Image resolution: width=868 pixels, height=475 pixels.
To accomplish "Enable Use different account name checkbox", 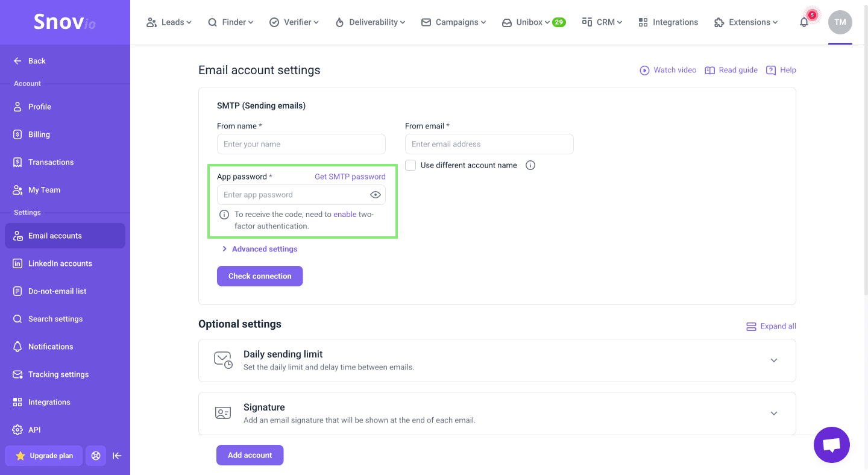I will (410, 165).
